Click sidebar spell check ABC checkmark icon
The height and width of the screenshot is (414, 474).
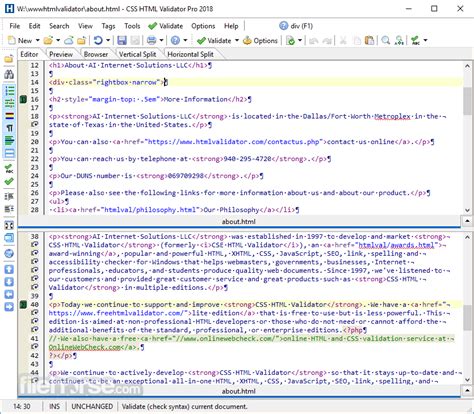[9, 169]
